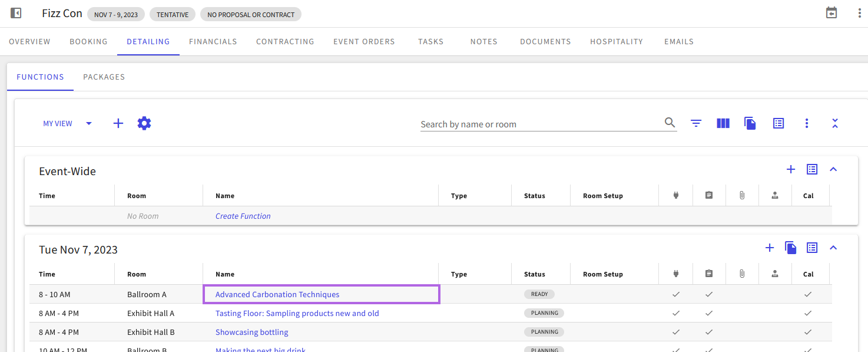This screenshot has width=868, height=352.
Task: Click the NOV 7 - 9, 2023 date chip
Action: [x=116, y=14]
